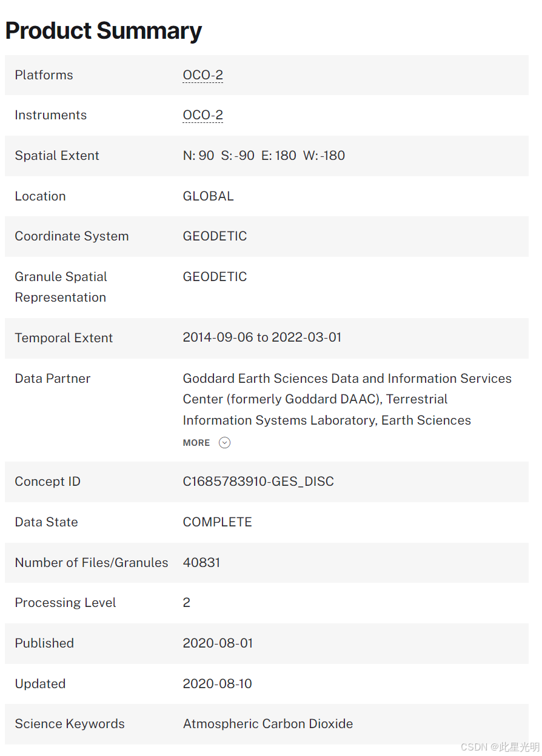Open the OCO-2 link in Platforms row

click(x=203, y=75)
